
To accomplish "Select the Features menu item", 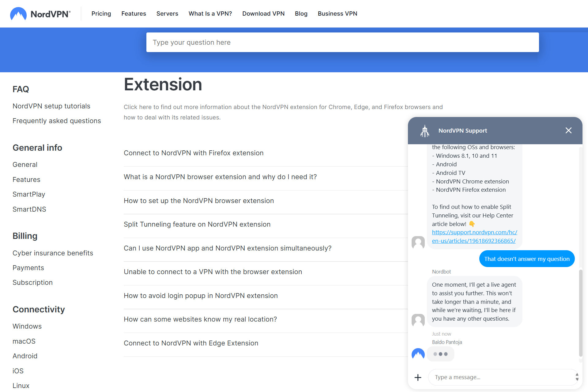I will pos(134,13).
